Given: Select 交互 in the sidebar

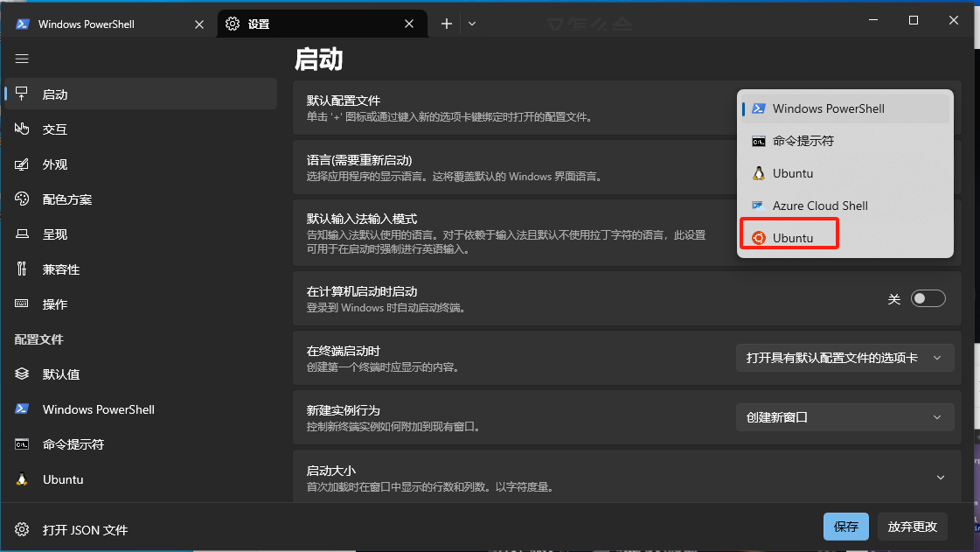Looking at the screenshot, I should tap(141, 129).
